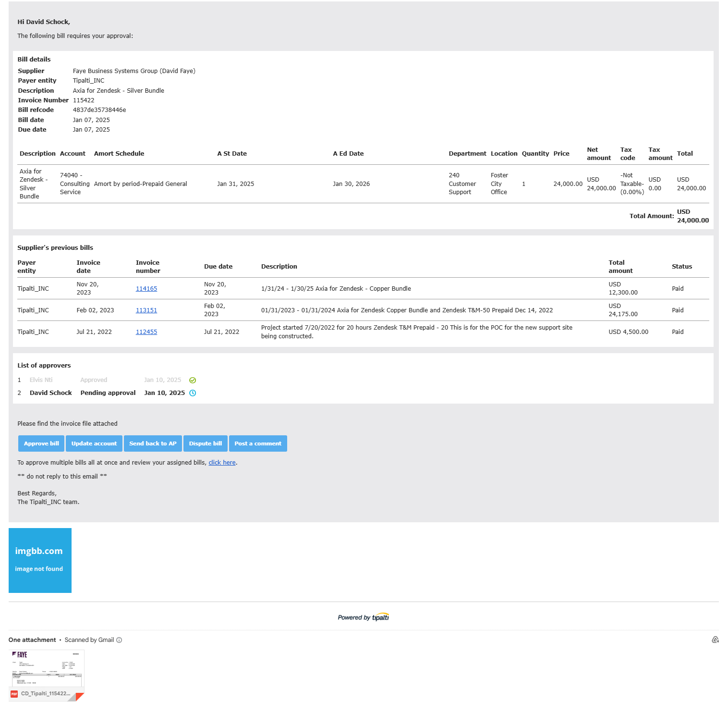Follow the 'click here' multiple bills link

click(222, 463)
